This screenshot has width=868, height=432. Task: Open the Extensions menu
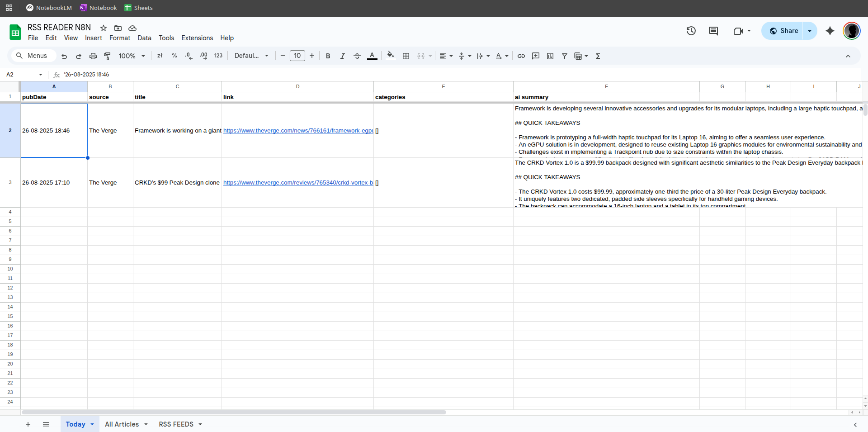point(197,38)
